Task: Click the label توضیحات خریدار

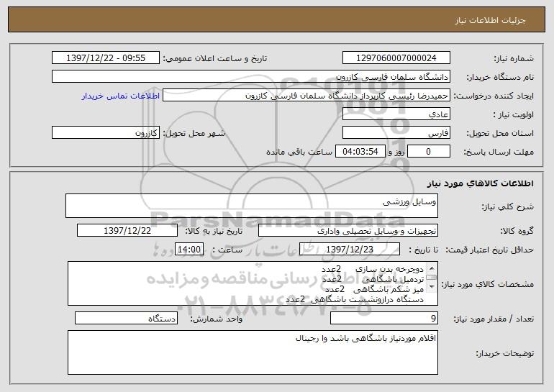Action: coord(505,353)
